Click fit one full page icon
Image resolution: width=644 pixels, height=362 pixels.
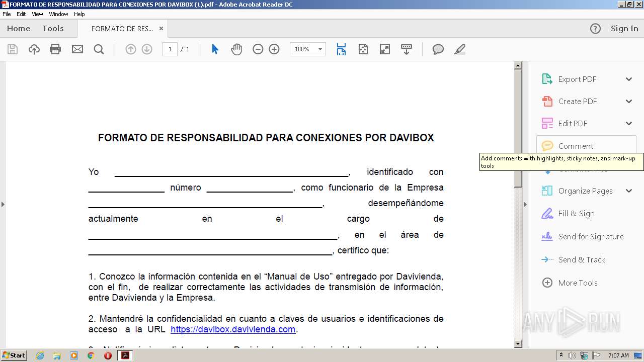363,49
